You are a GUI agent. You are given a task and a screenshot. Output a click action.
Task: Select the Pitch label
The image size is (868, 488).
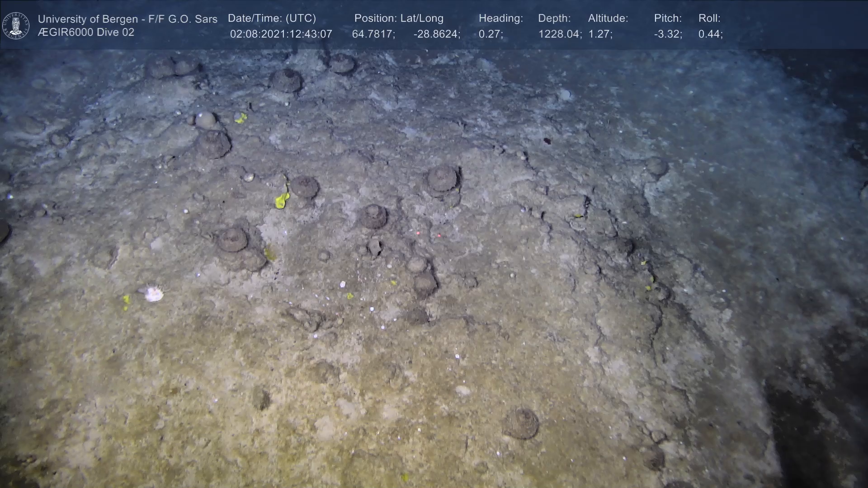tap(668, 19)
